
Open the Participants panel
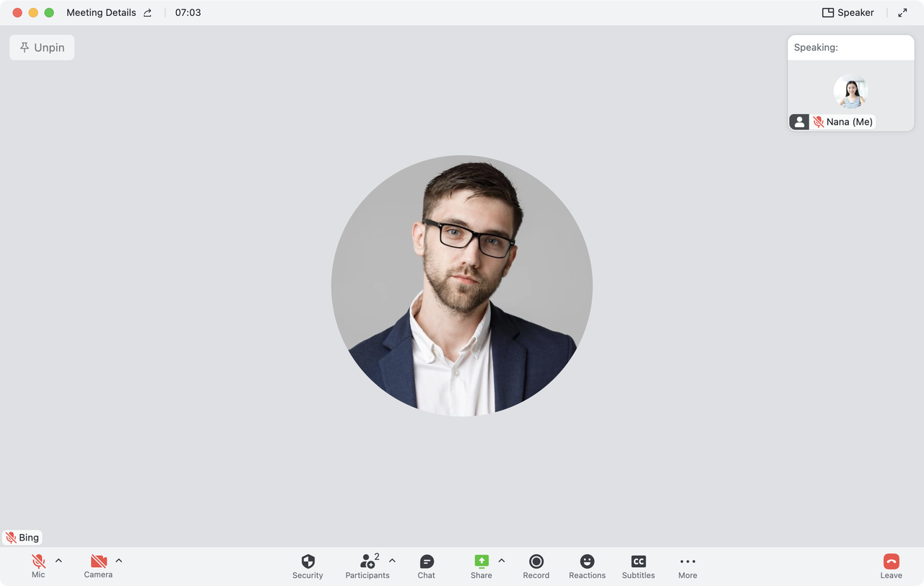pos(368,561)
